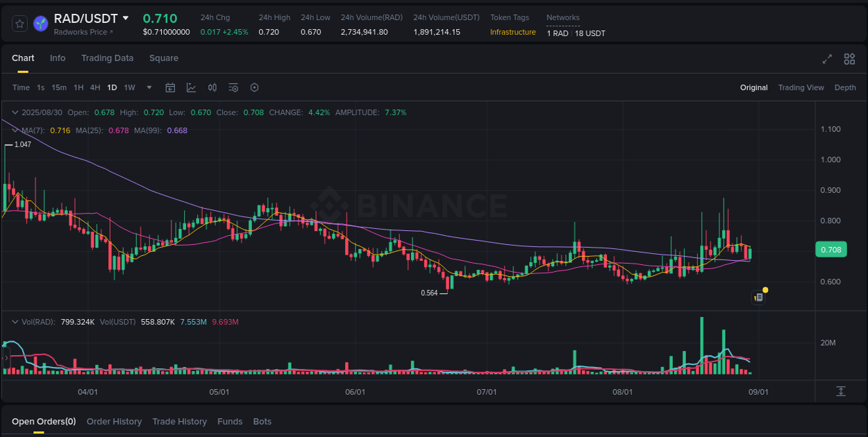Select the chart style icon

[192, 87]
